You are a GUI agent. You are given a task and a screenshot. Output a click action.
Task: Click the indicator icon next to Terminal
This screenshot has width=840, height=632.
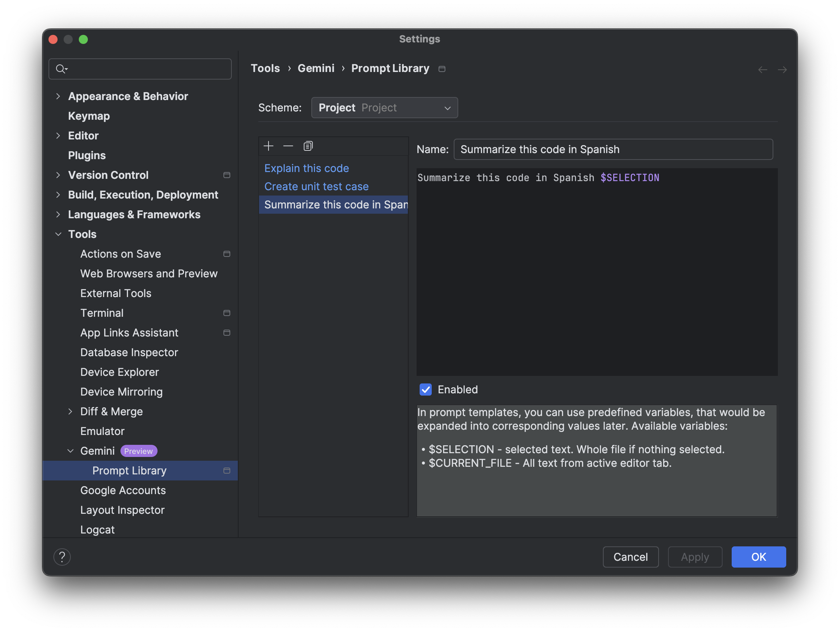click(226, 313)
